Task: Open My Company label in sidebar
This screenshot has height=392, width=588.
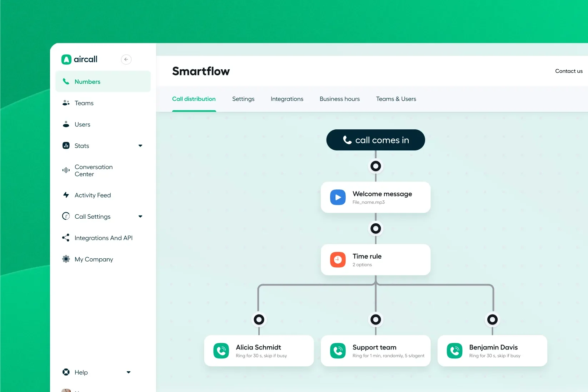Action: [94, 259]
